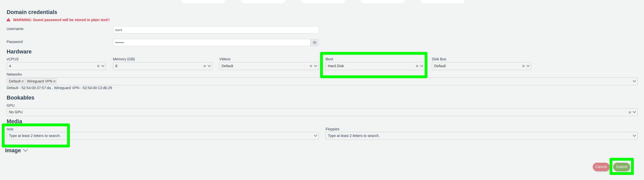Screen dimensions: 644x180
Task: Clear the Memory (GB) value x icon
Action: 205,66
